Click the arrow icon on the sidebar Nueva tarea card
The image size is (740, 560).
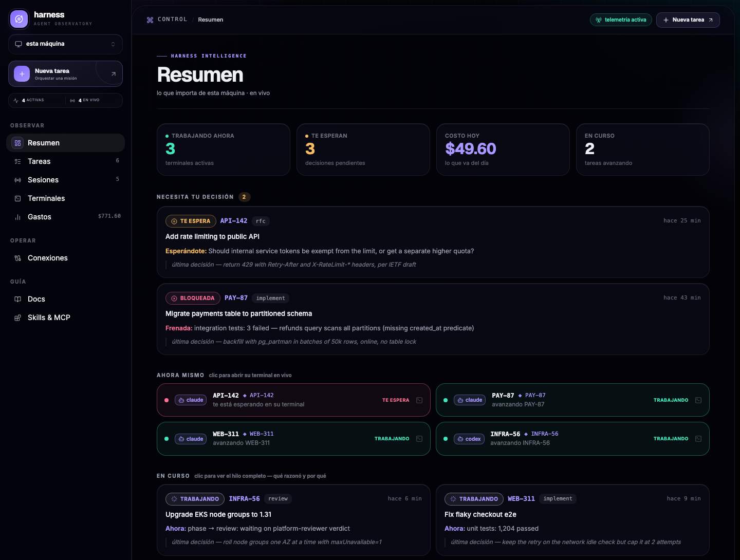point(114,74)
